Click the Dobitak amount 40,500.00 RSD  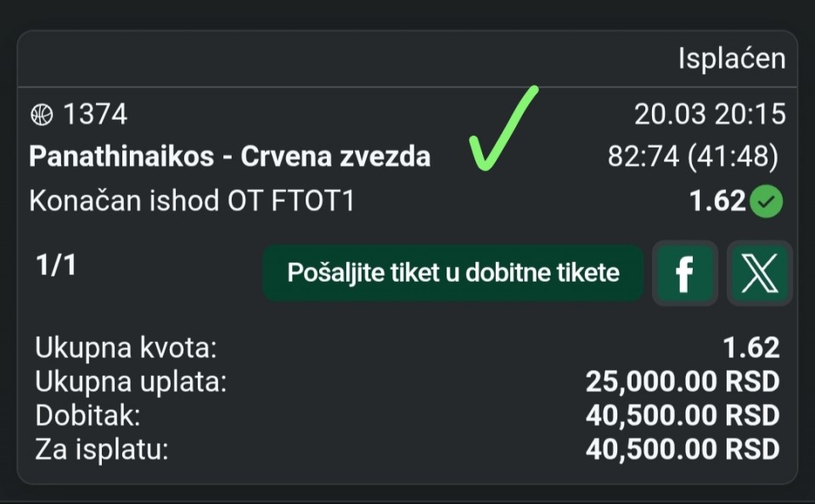(682, 416)
